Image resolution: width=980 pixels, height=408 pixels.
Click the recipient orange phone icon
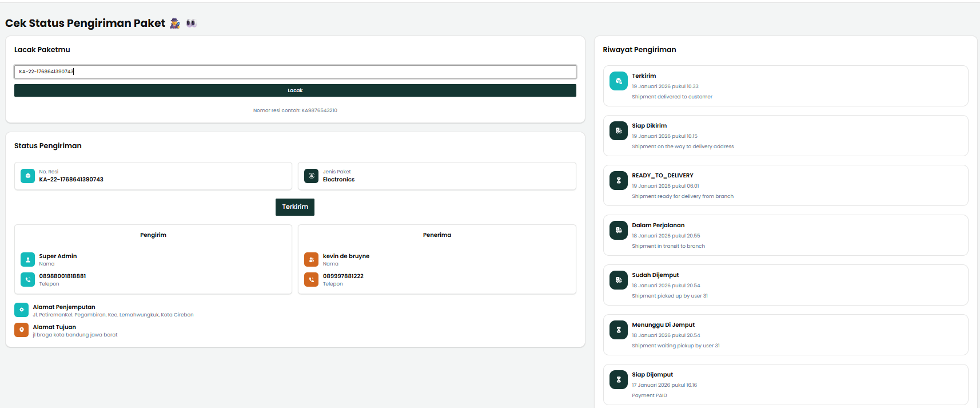311,279
